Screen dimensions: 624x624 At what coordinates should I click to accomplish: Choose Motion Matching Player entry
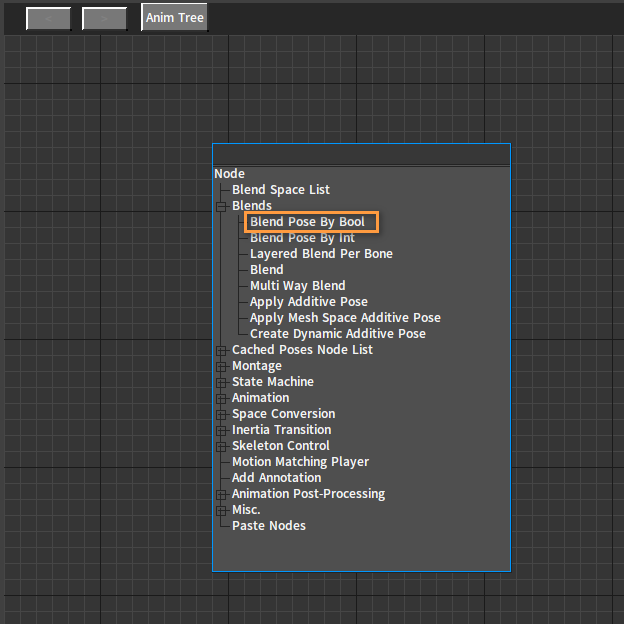[x=300, y=462]
